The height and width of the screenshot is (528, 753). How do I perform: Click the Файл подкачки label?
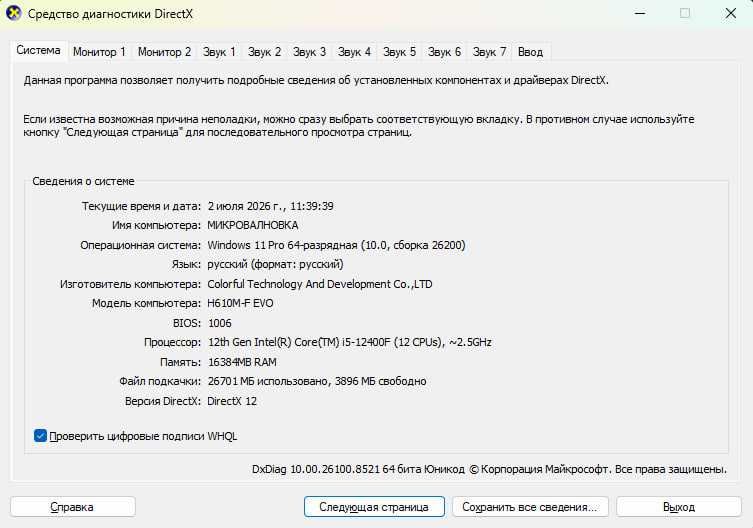click(160, 381)
